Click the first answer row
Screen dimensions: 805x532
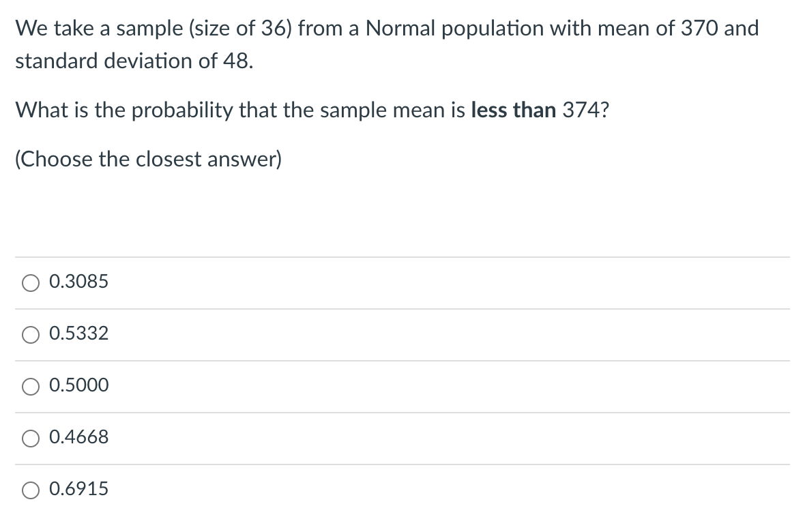402,282
